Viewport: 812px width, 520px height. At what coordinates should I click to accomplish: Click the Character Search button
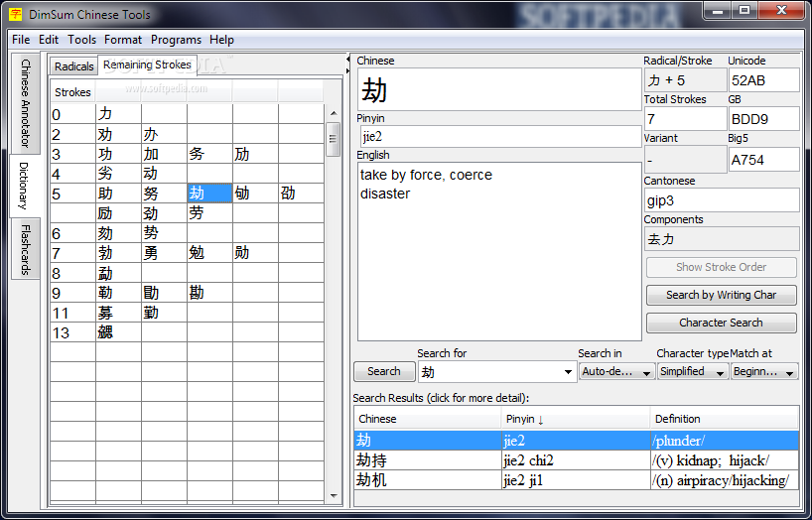click(721, 323)
